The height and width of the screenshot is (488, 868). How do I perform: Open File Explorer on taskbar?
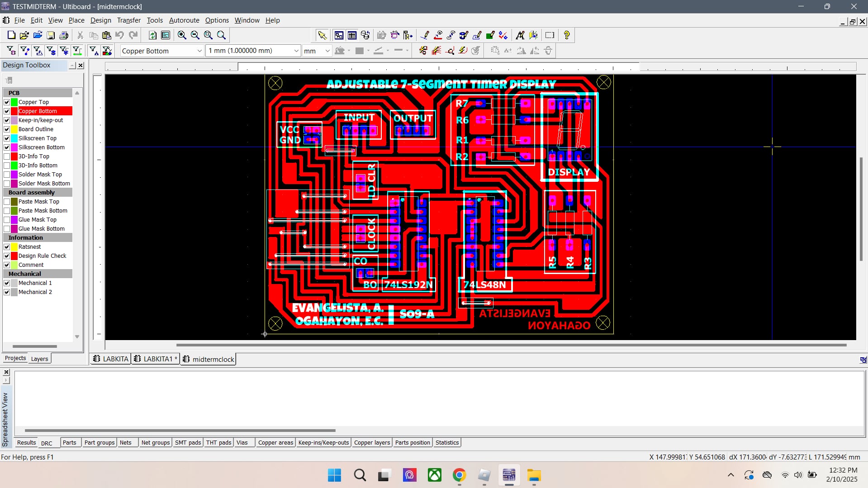[x=534, y=475]
